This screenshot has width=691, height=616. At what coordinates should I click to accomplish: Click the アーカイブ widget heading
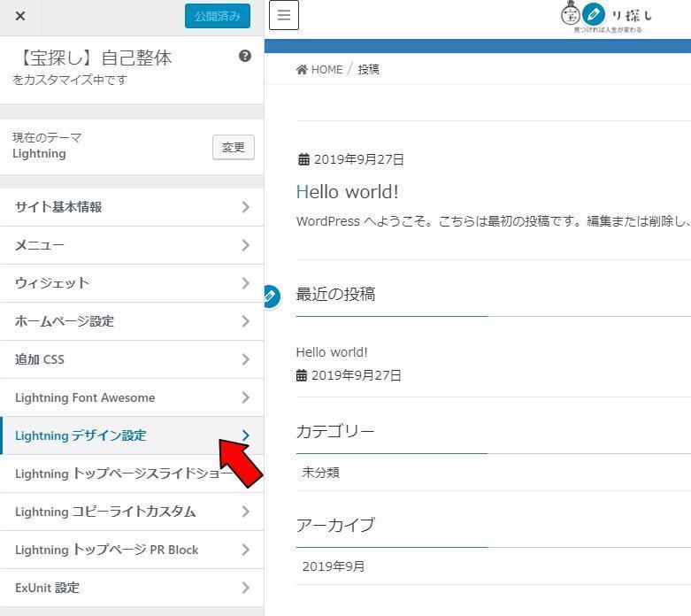pyautogui.click(x=335, y=525)
